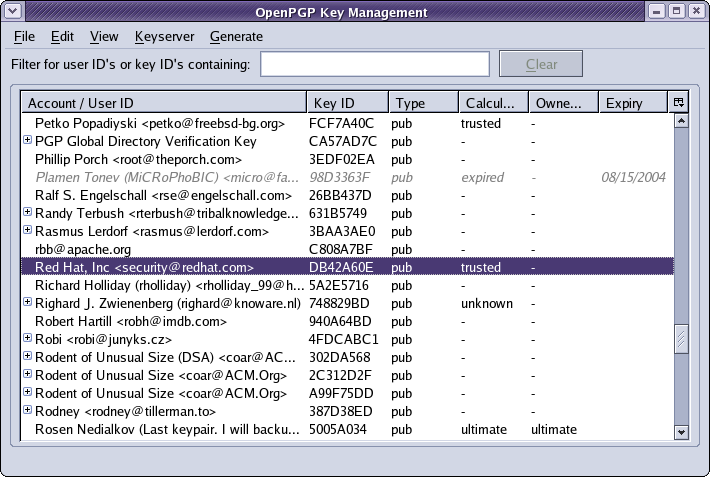
Task: Click 'expired' status on Plamen Tonev row
Action: pyautogui.click(x=482, y=178)
